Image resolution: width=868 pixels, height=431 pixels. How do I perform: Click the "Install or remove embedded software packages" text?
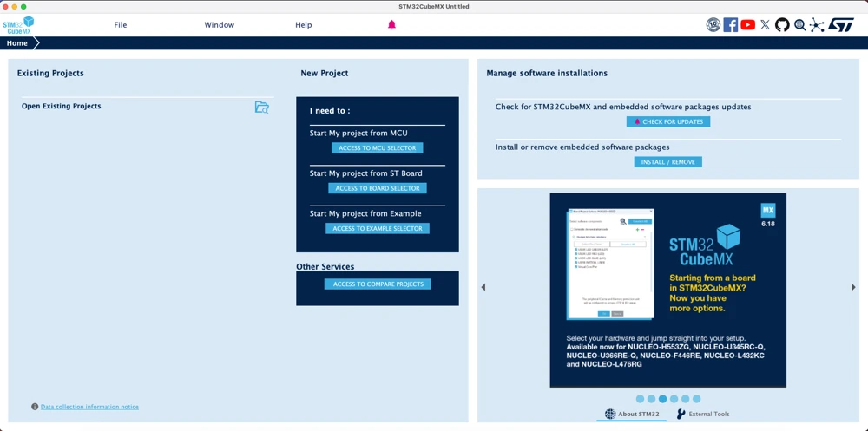582,147
